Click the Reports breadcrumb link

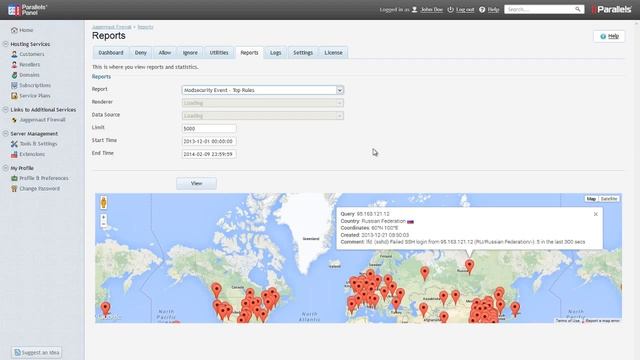tap(145, 27)
